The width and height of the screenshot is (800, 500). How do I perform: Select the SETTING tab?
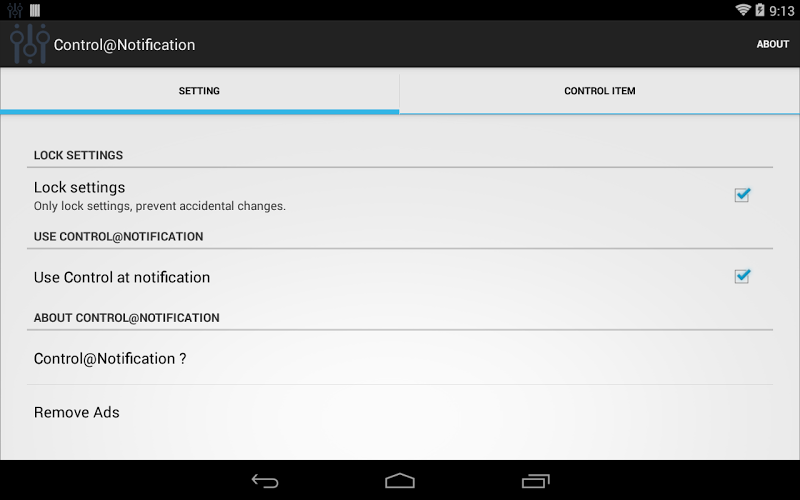[199, 91]
